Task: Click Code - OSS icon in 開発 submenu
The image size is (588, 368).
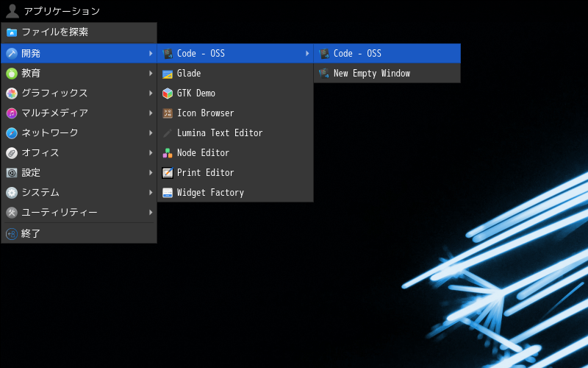Action: click(x=168, y=53)
